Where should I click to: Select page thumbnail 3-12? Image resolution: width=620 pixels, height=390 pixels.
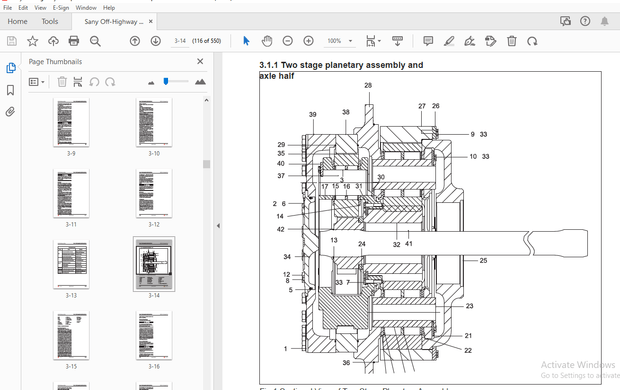click(x=154, y=193)
